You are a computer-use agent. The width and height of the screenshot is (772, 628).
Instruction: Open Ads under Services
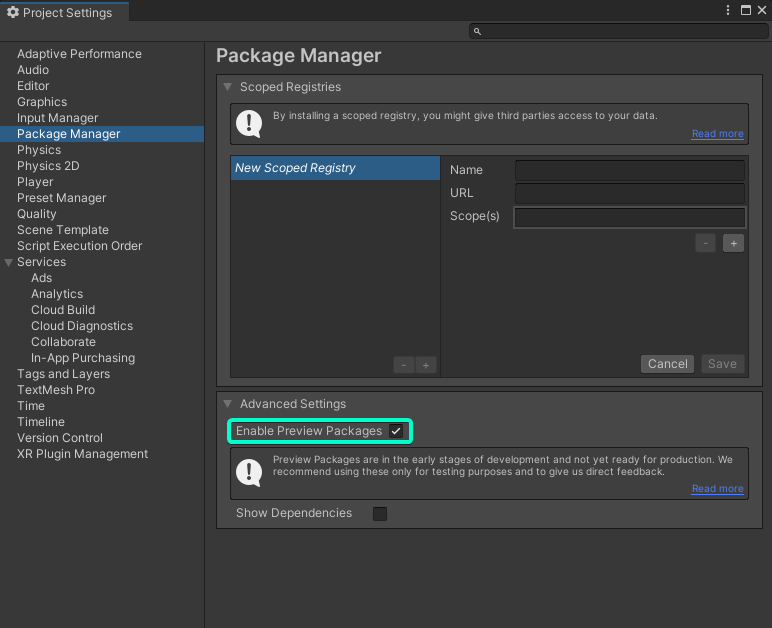(41, 278)
